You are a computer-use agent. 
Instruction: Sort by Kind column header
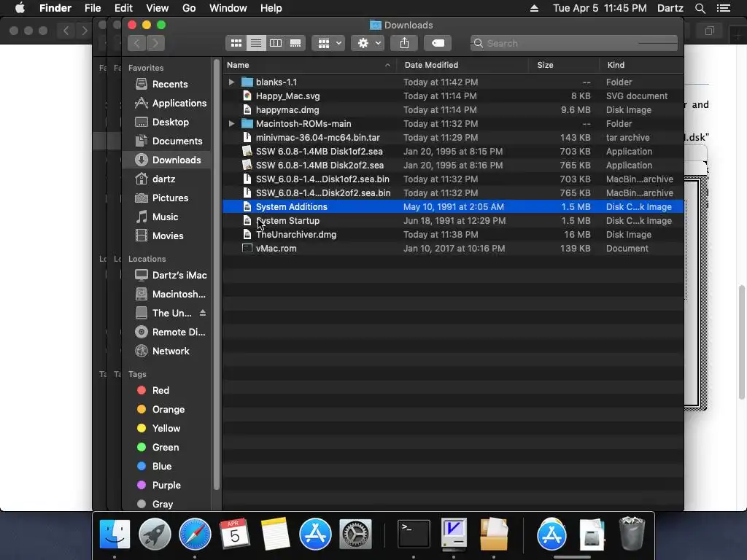pyautogui.click(x=641, y=65)
